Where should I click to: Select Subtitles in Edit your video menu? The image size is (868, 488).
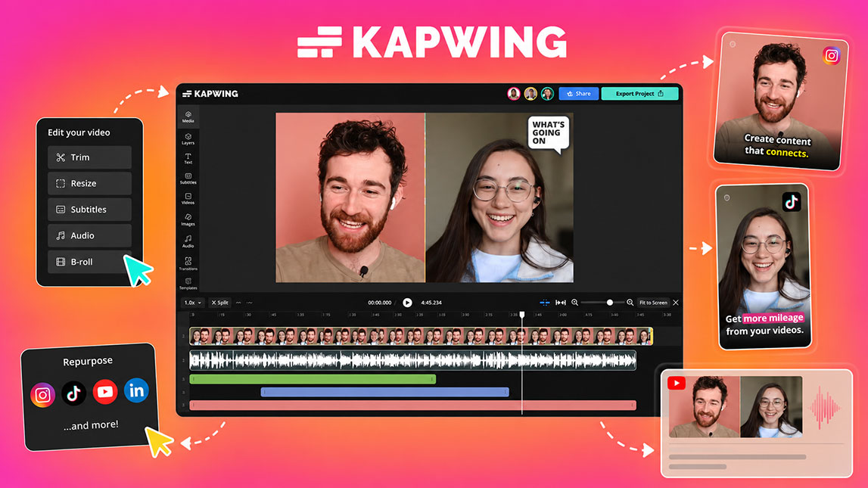coord(90,209)
